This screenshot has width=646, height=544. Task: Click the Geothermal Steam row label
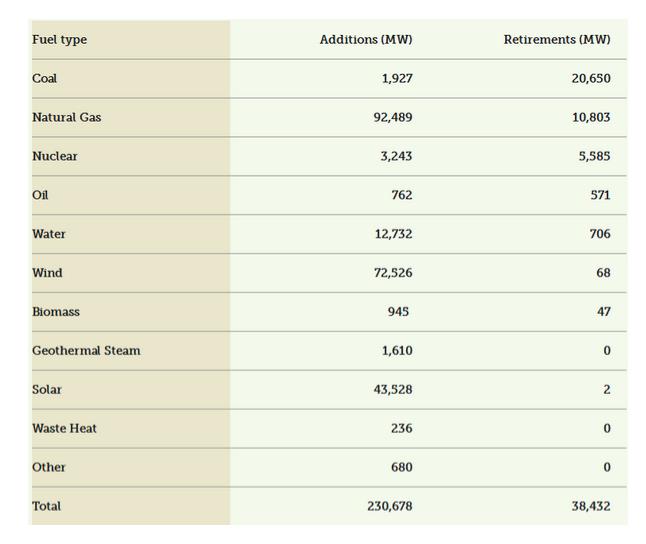[86, 351]
